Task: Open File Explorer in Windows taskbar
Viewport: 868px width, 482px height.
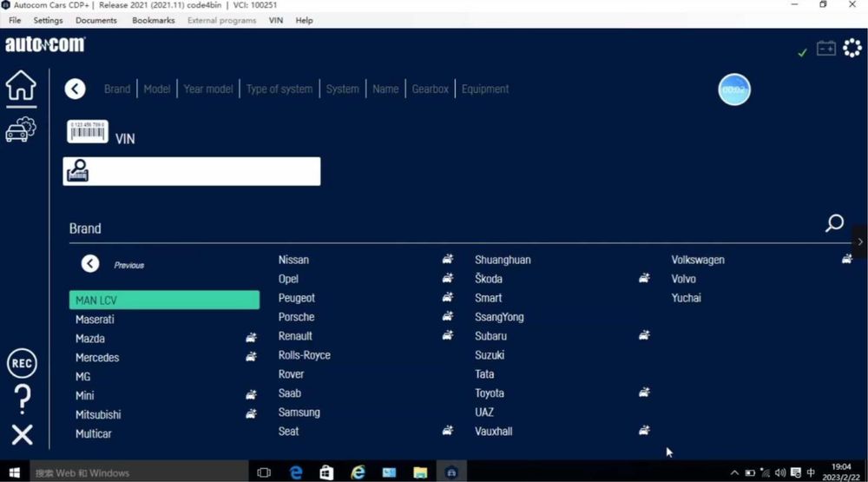Action: point(420,472)
